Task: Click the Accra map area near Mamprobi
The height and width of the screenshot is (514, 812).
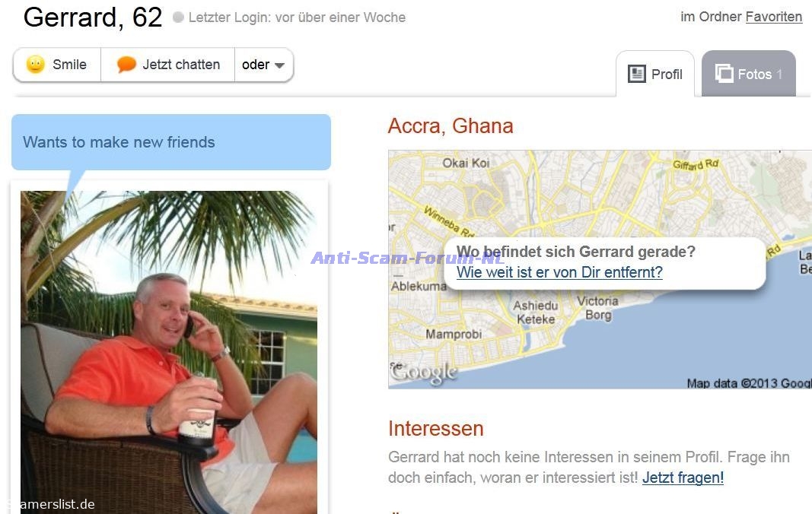Action: [x=454, y=335]
